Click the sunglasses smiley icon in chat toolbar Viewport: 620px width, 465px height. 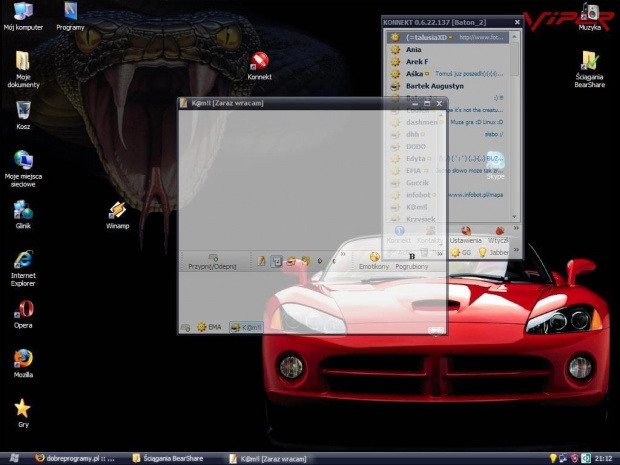291,261
